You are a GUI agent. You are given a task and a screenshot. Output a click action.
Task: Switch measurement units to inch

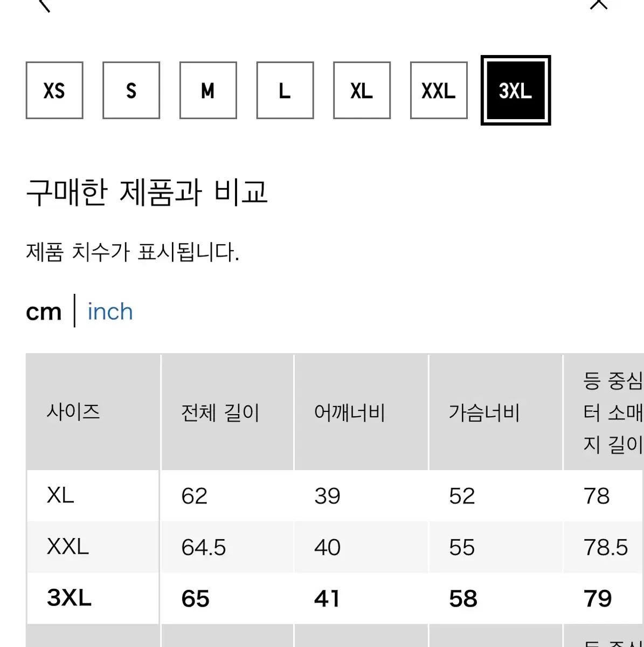tap(110, 312)
